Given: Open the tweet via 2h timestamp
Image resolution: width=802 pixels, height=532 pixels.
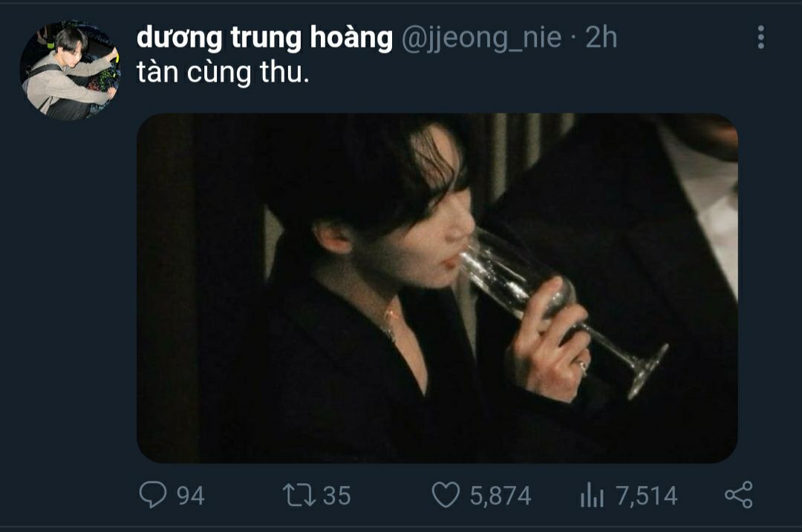Looking at the screenshot, I should click(601, 38).
